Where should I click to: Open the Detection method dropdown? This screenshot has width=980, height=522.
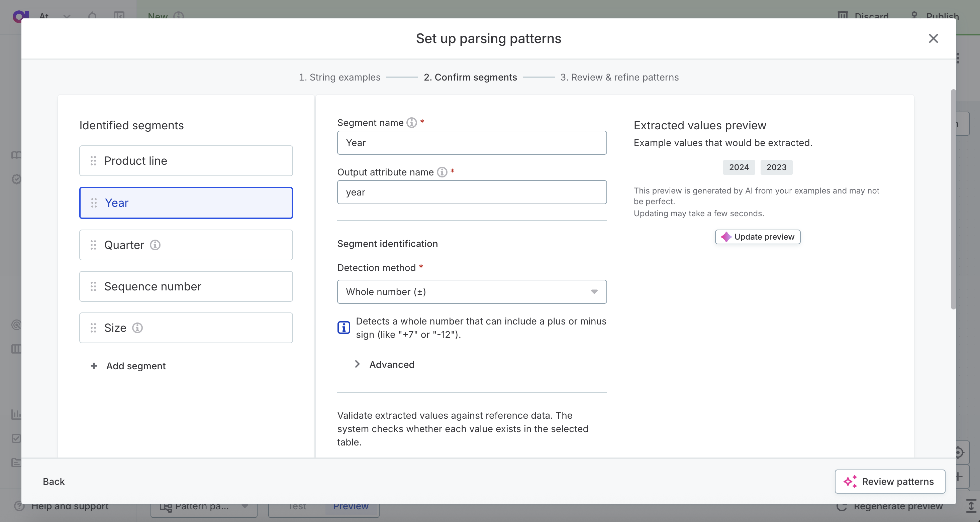click(472, 292)
